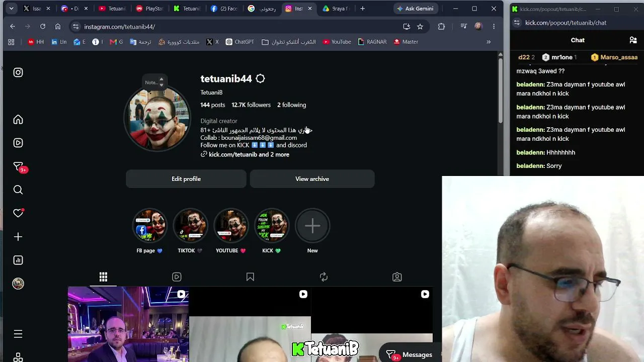This screenshot has height=362, width=644.
Task: Open the FB page story highlight
Action: coord(150,226)
